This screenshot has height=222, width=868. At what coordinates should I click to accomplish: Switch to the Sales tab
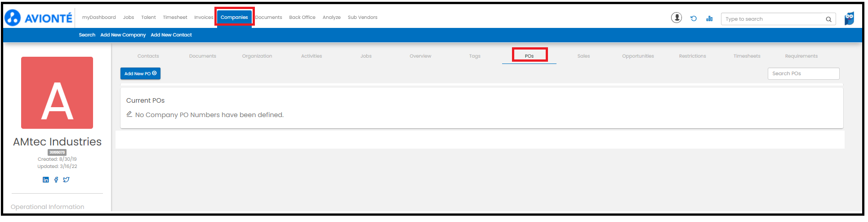[583, 56]
